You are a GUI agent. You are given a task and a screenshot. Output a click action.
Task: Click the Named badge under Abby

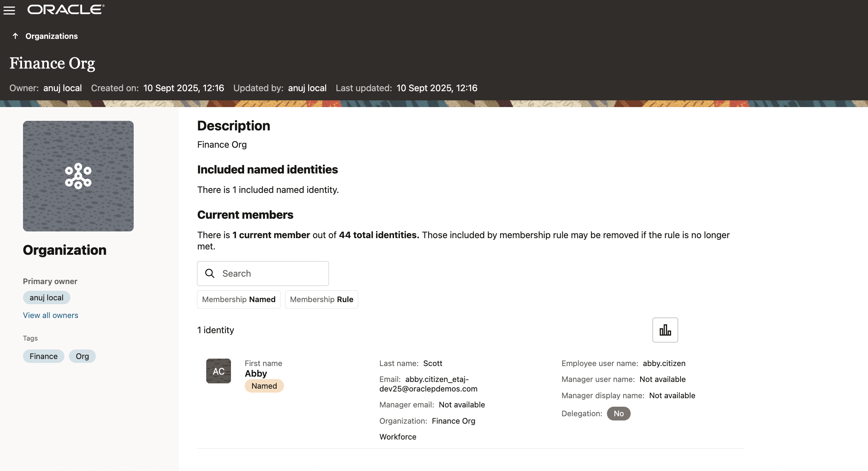(264, 386)
